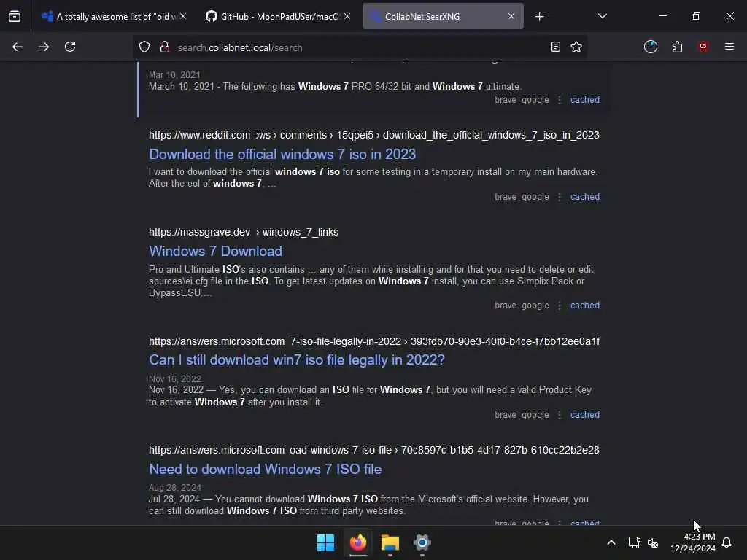This screenshot has width=747, height=560.
Task: Open tracking protection shield icon
Action: 144,47
